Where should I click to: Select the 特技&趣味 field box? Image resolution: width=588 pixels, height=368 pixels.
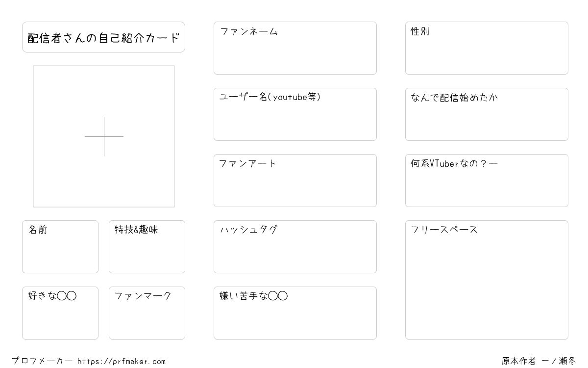tap(147, 247)
